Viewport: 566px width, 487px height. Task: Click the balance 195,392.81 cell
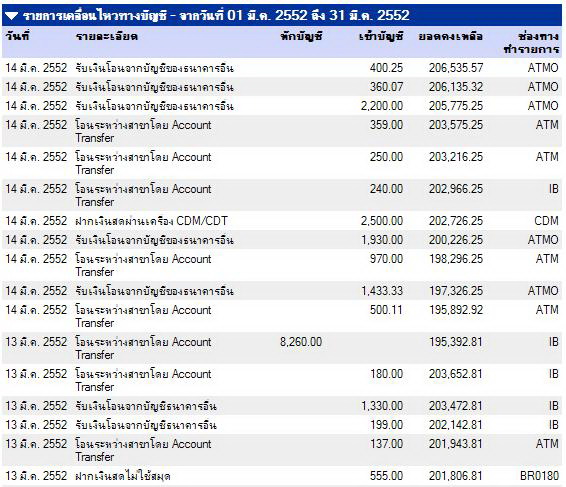pos(456,342)
